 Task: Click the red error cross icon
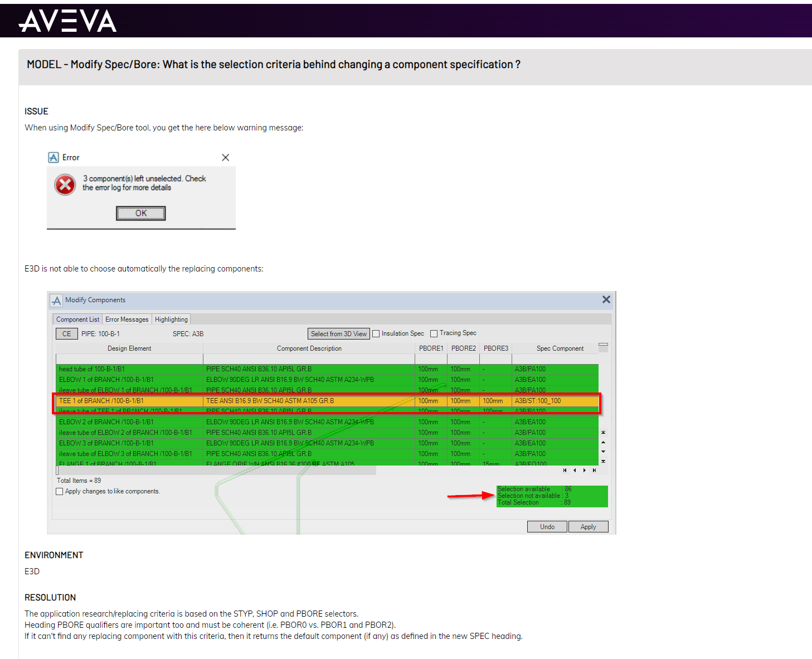65,185
